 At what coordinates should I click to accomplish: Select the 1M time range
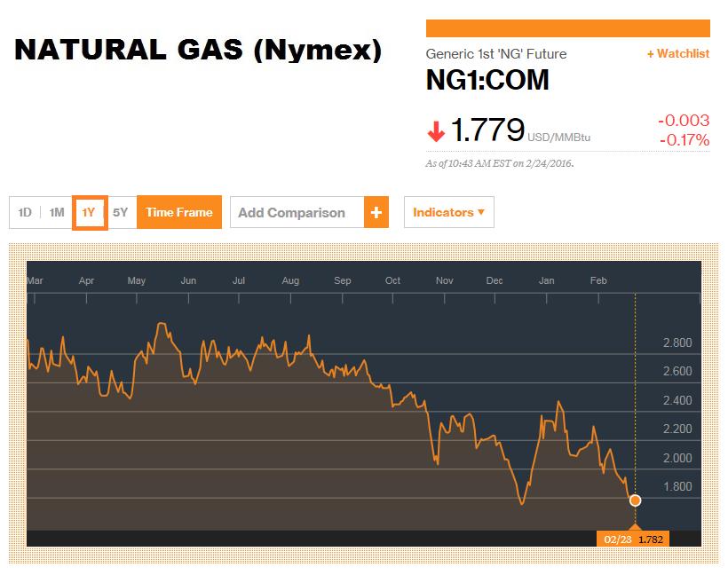57,213
